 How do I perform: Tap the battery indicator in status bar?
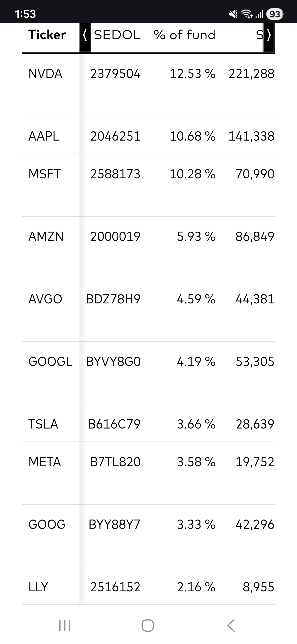click(x=275, y=14)
